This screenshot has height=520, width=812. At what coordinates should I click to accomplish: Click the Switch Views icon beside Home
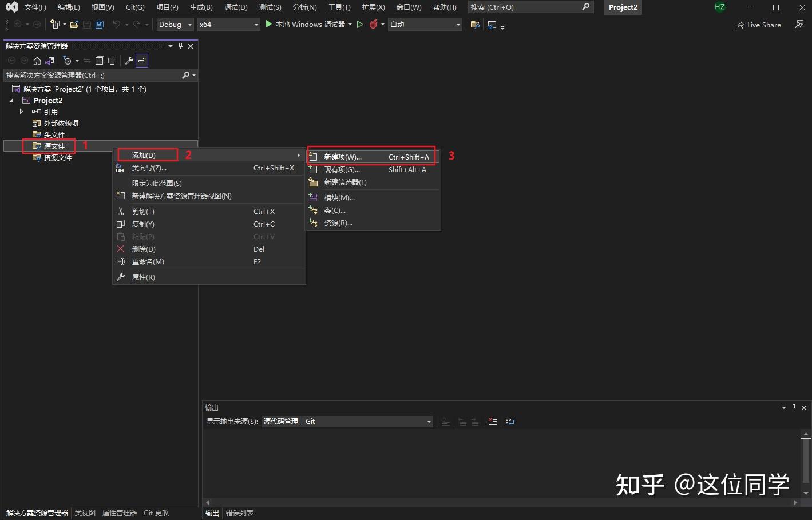tap(50, 61)
